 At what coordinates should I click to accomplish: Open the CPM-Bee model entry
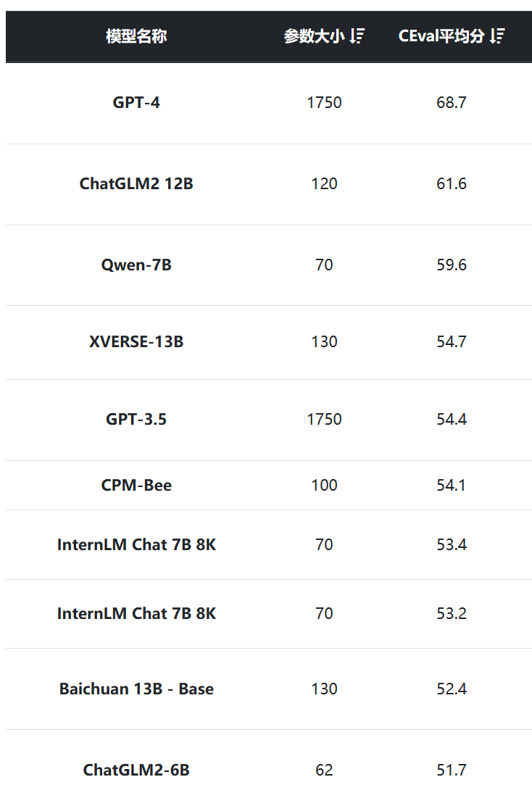(x=136, y=485)
